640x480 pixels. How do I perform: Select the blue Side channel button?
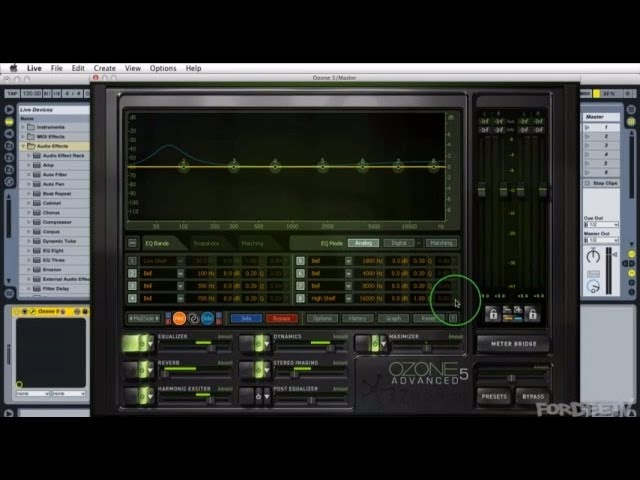pyautogui.click(x=207, y=318)
